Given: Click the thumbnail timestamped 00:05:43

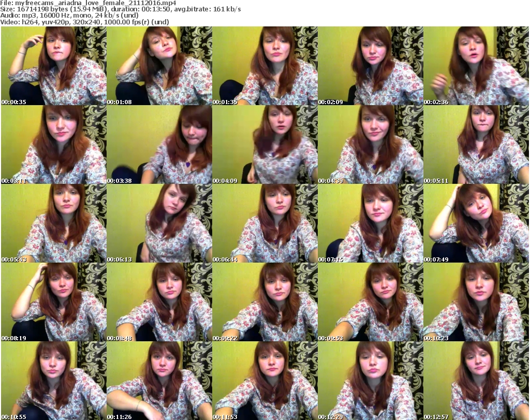Looking at the screenshot, I should [54, 224].
